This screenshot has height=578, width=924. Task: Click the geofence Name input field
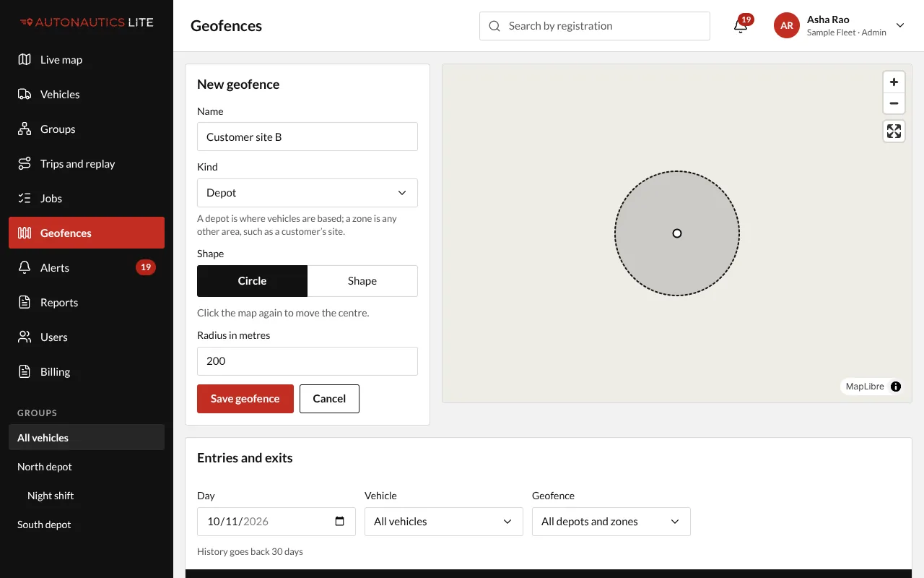click(x=308, y=137)
